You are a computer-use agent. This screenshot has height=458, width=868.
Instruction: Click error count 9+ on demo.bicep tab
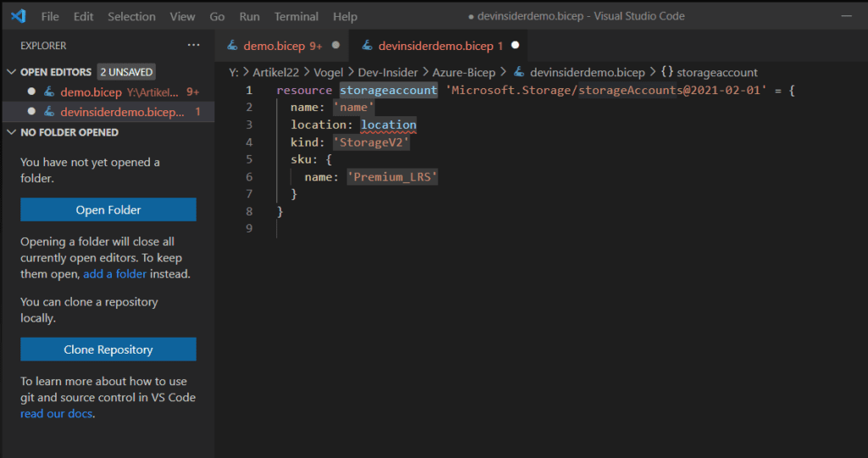[x=315, y=46]
